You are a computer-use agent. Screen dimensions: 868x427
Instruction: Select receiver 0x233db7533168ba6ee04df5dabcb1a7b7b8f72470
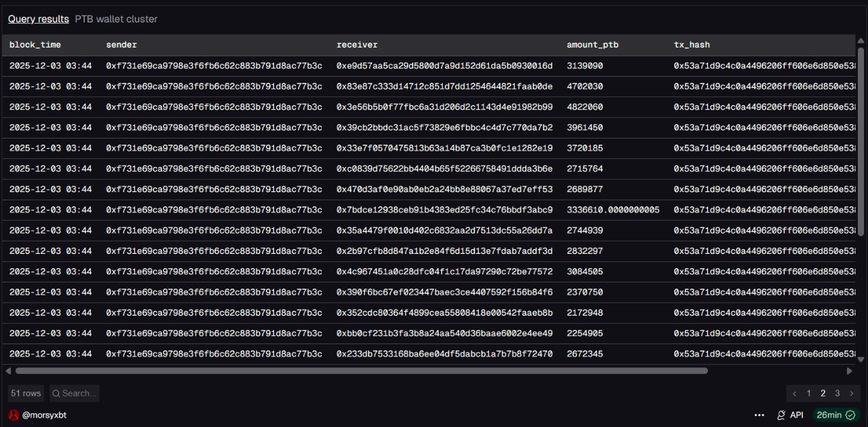coord(444,354)
